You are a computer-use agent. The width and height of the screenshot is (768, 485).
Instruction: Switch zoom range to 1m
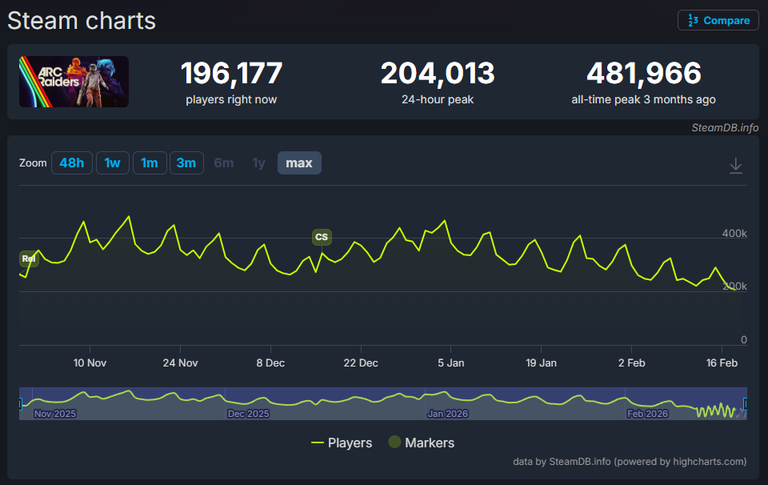pos(149,163)
